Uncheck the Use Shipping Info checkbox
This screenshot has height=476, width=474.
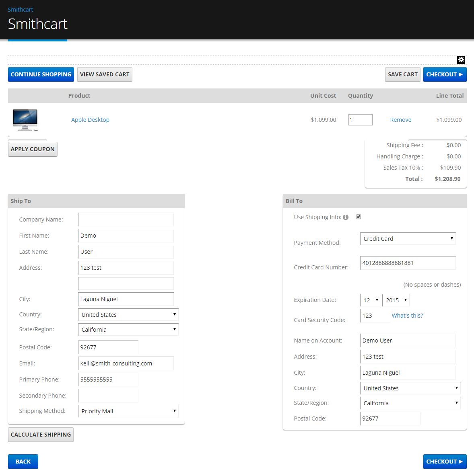359,217
